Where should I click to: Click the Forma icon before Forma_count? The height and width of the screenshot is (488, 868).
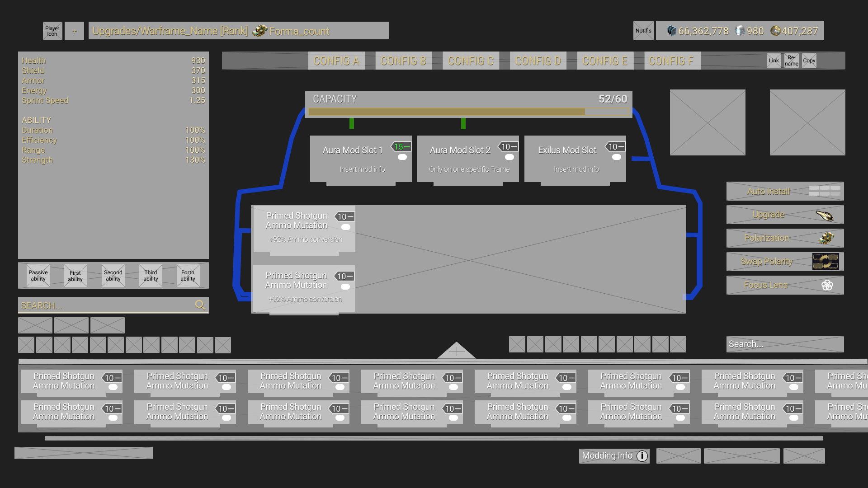tap(259, 31)
